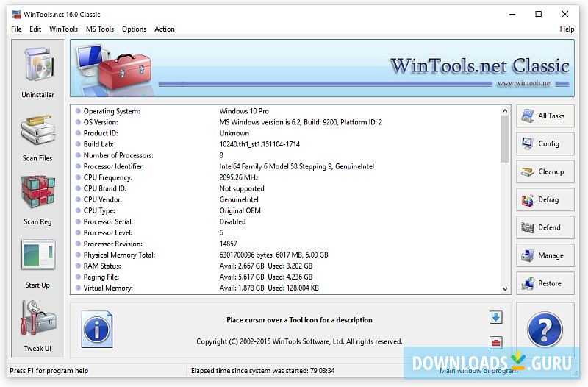The height and width of the screenshot is (387, 588).
Task: Launch the Scan Reg tool
Action: 37,200
